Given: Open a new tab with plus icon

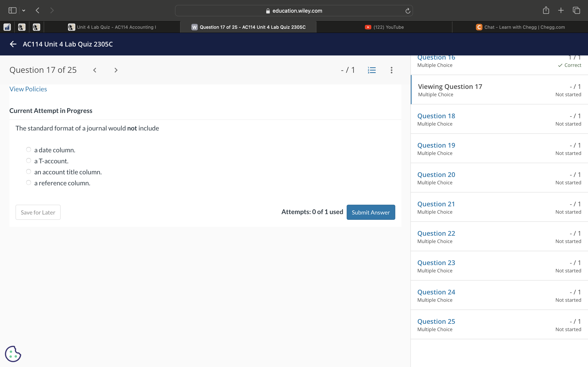Looking at the screenshot, I should click(561, 10).
